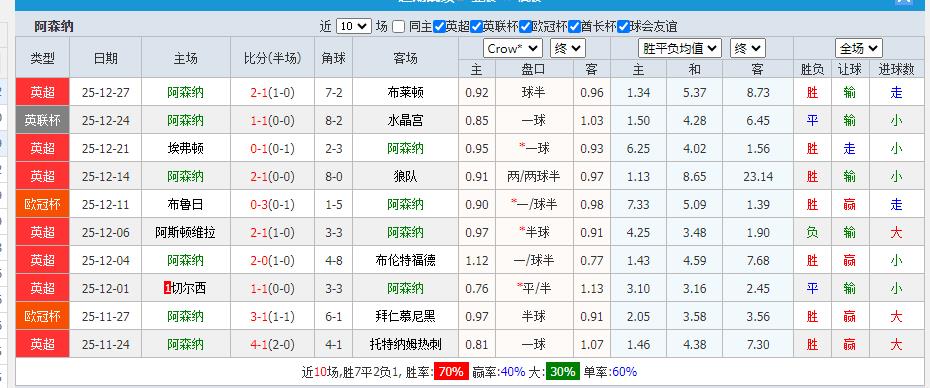This screenshot has height=388, width=930.
Task: Open the 狼队 team link
Action: (405, 176)
